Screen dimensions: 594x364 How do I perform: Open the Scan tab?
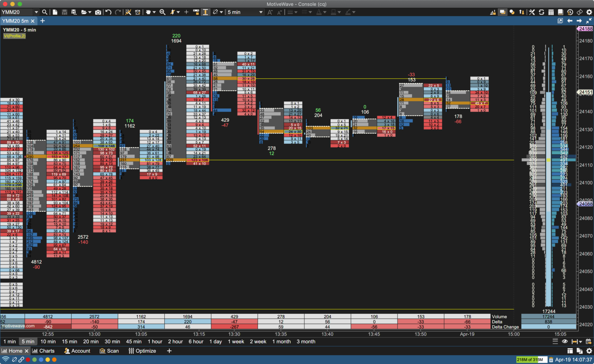click(109, 351)
